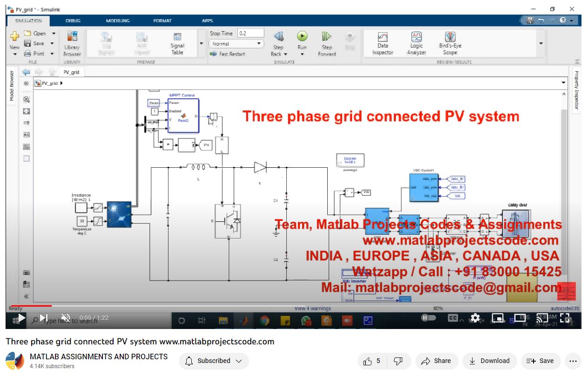
Task: Enter fullscreen video mode
Action: [x=565, y=318]
